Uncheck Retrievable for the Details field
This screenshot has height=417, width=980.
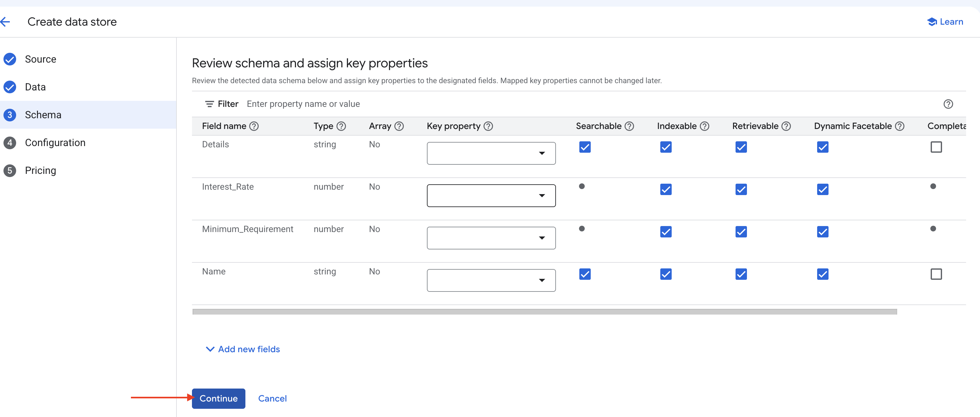pyautogui.click(x=741, y=147)
